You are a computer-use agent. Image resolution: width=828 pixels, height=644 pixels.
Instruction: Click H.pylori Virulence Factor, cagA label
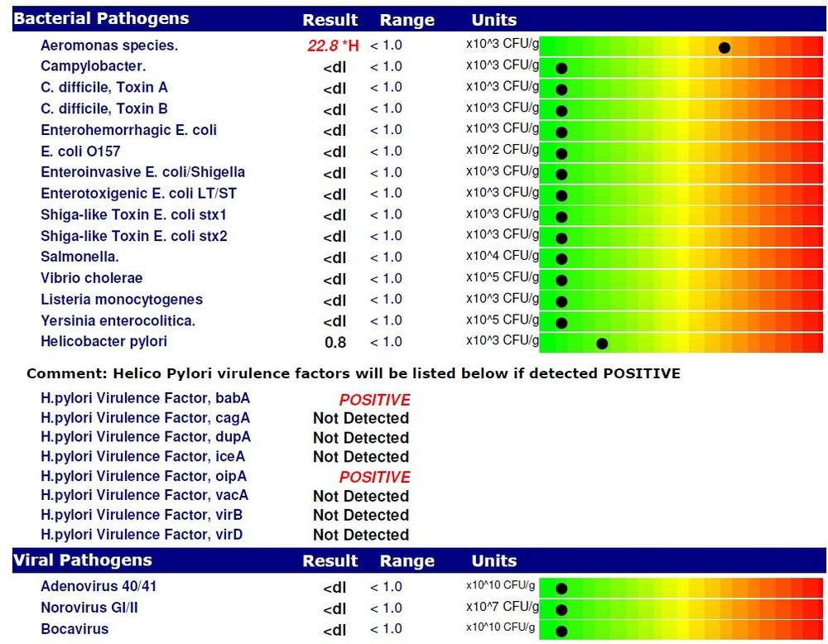click(145, 417)
